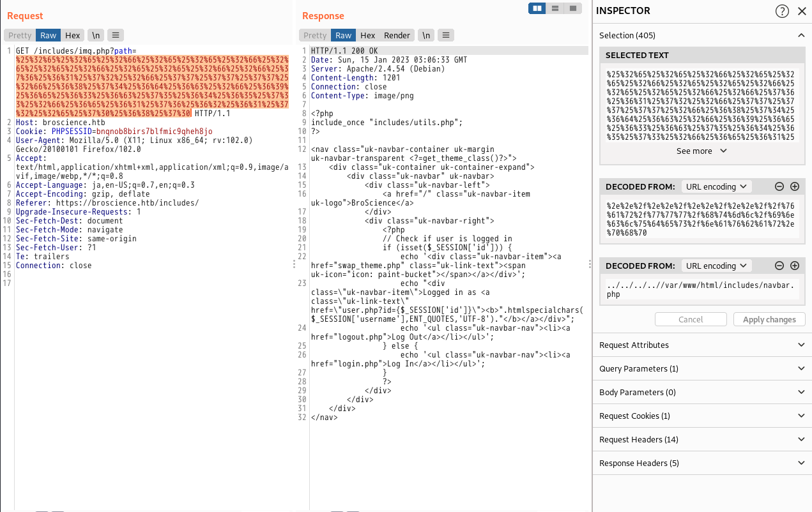Open Request panel hamburger options menu
This screenshot has width=812, height=512.
click(x=116, y=35)
